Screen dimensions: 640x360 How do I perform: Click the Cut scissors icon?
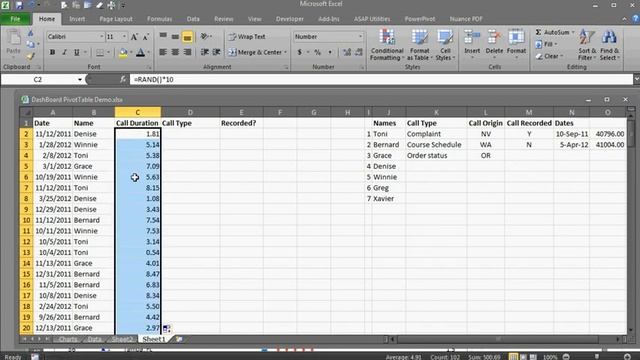pos(31,33)
